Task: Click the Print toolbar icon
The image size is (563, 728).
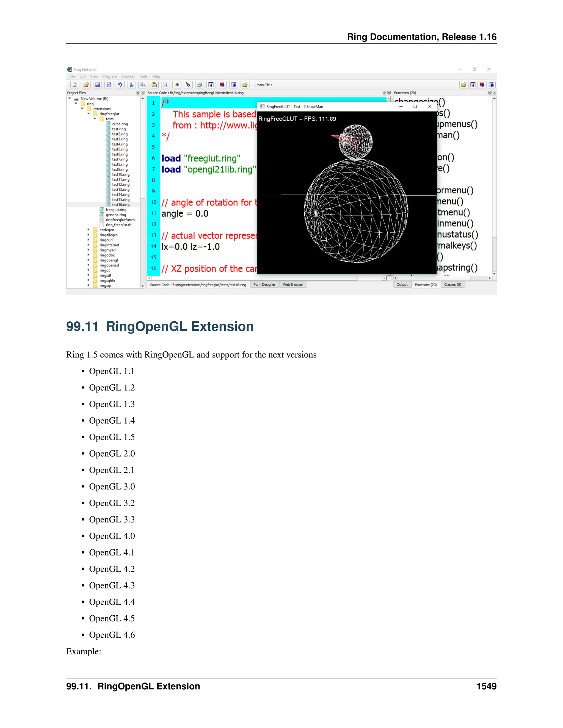Action: click(x=200, y=85)
